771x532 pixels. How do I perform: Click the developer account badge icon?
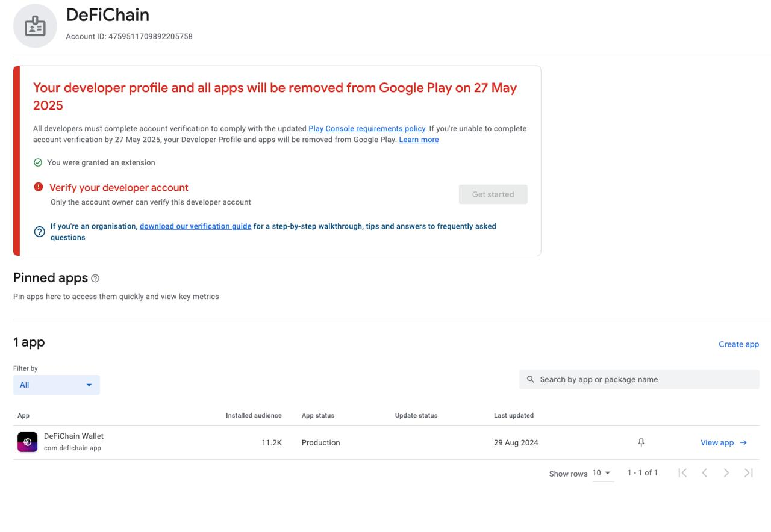35,26
